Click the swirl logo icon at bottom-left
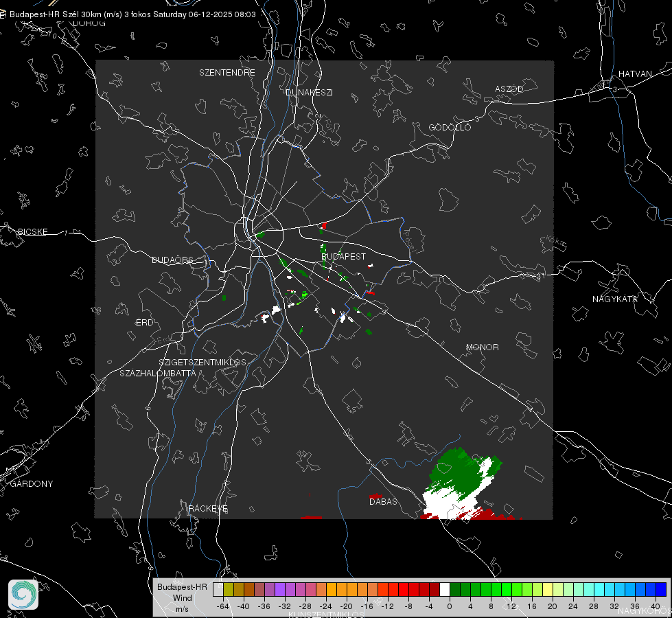 (23, 595)
